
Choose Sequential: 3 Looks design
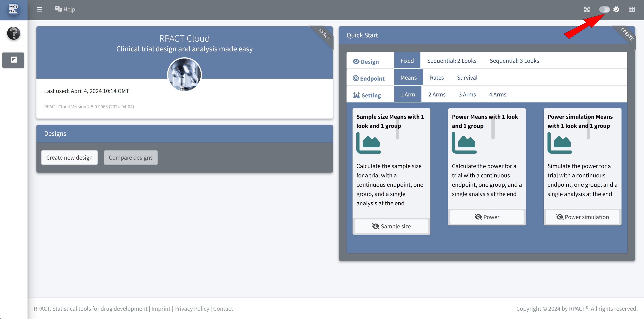coord(514,61)
